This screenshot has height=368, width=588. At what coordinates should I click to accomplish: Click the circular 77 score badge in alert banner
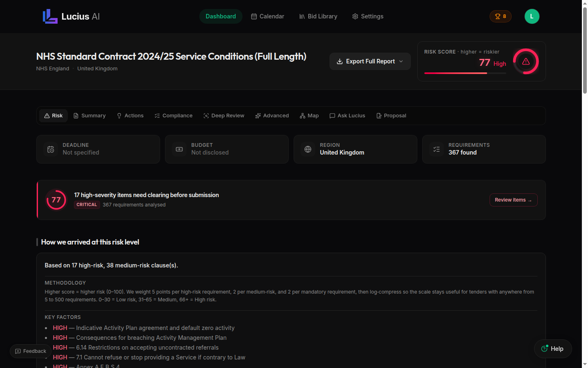(x=56, y=200)
